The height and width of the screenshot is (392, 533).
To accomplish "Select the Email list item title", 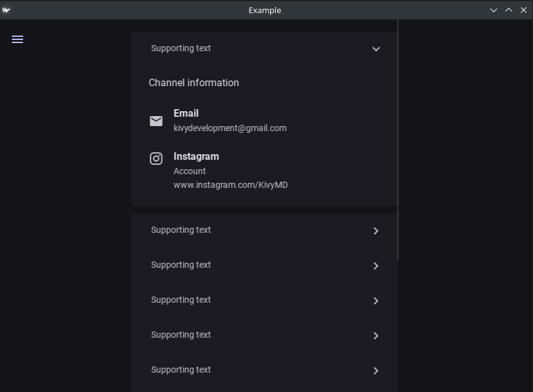I will [186, 113].
